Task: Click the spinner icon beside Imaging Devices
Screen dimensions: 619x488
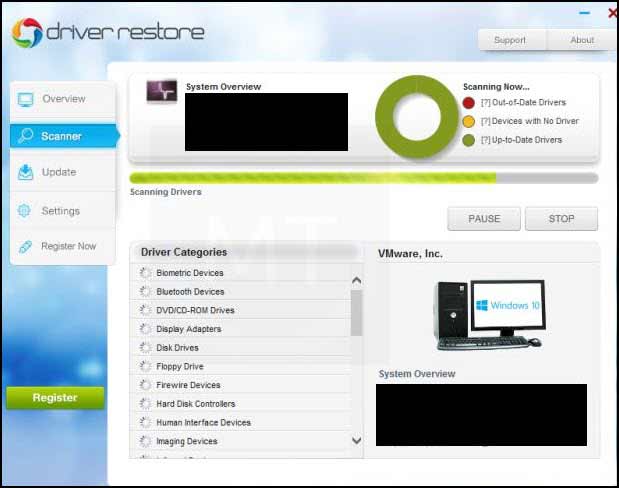Action: 145,441
